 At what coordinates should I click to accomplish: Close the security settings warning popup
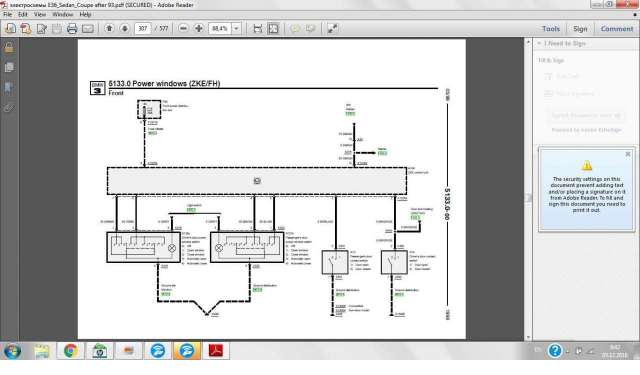point(628,154)
